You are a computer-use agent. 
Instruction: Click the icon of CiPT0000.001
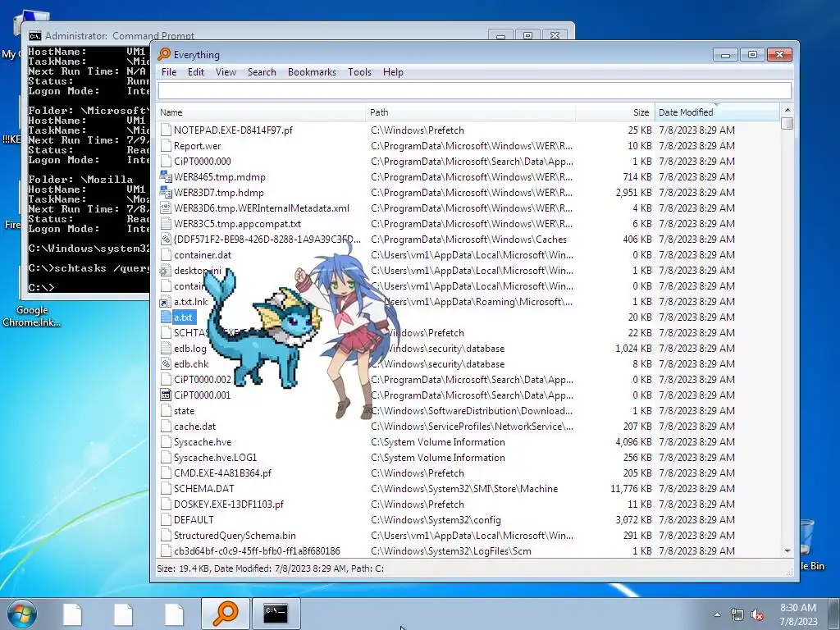tap(166, 395)
